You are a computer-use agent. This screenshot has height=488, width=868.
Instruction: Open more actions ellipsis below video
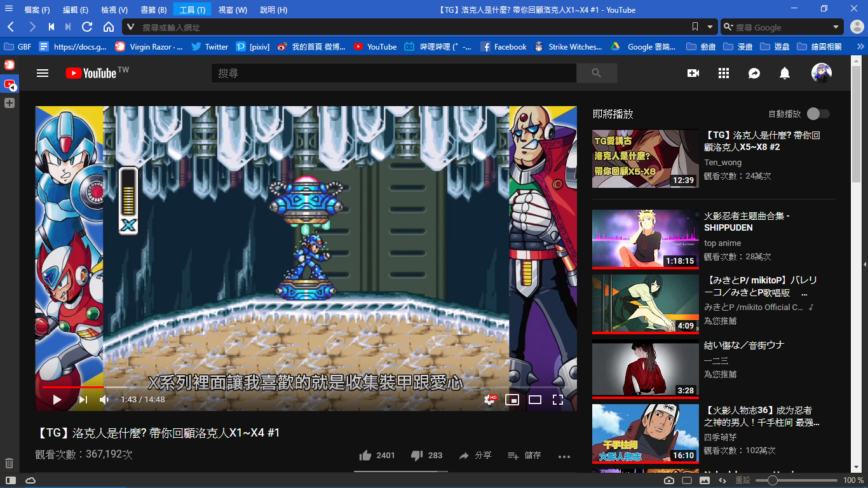[x=564, y=456]
